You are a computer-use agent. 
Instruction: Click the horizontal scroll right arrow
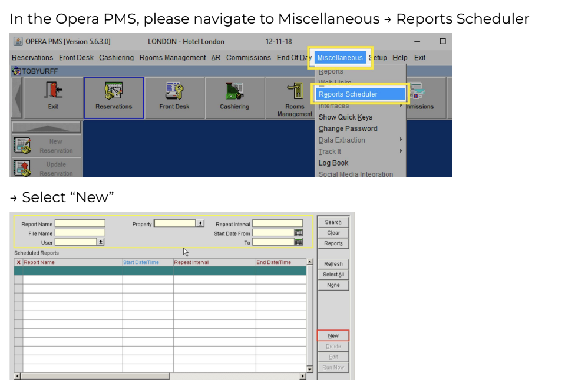click(x=303, y=376)
